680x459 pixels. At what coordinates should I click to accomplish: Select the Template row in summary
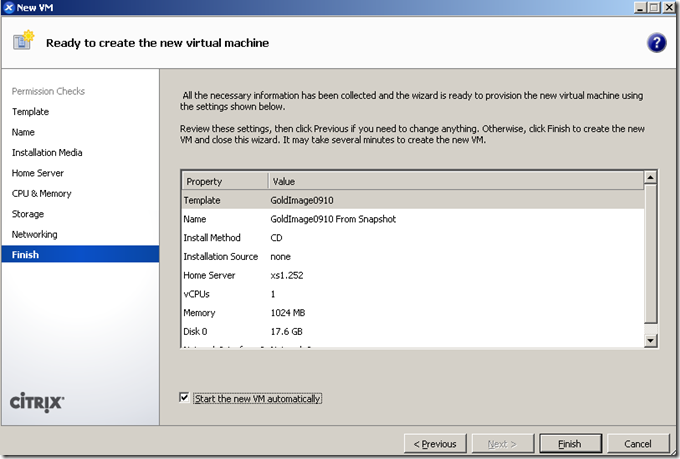tap(413, 200)
